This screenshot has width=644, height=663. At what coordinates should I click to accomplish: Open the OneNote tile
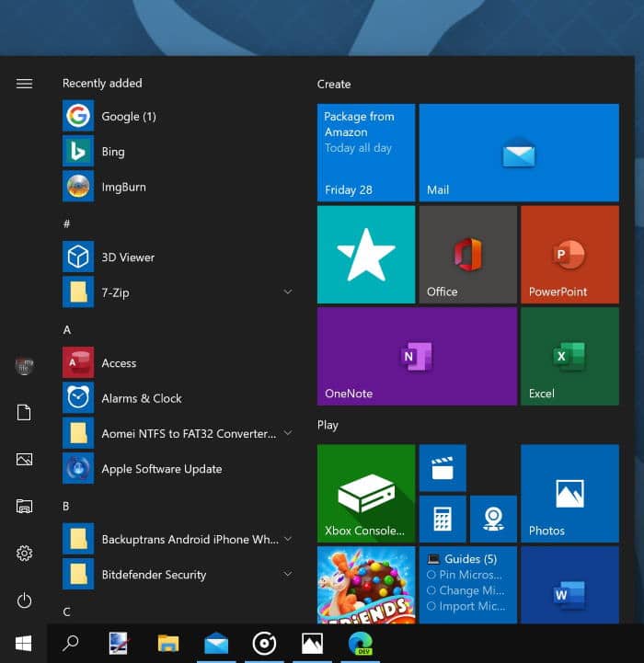[x=417, y=357]
